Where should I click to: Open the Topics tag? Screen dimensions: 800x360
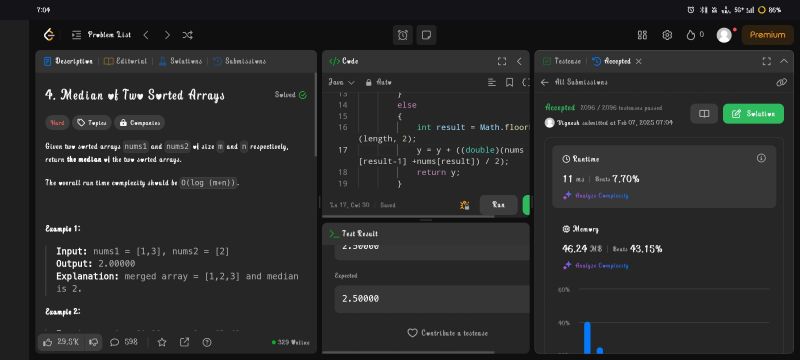(92, 123)
